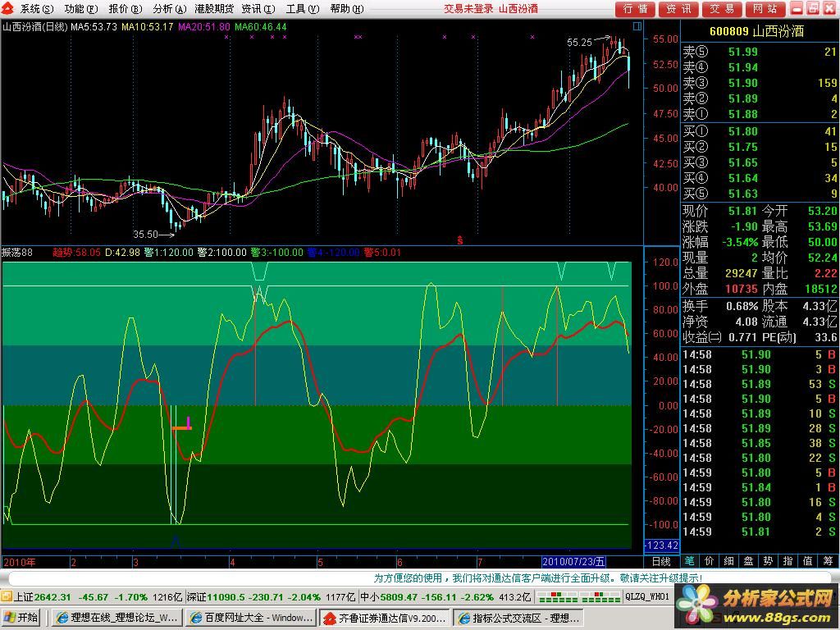The image size is (840, 630).
Task: Click the 卖⑤ 51.99 order row
Action: coord(759,52)
